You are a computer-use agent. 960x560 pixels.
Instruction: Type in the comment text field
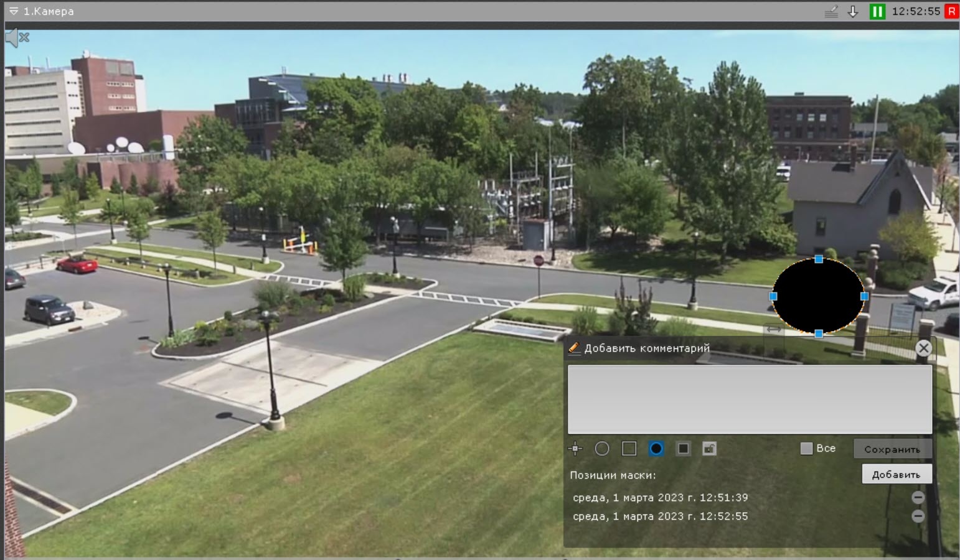pos(750,399)
